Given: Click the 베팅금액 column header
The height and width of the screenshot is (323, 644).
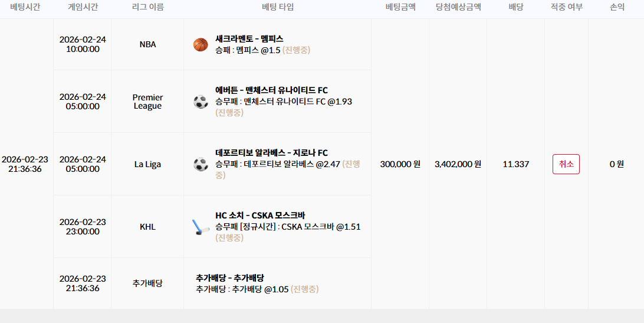Looking at the screenshot, I should pyautogui.click(x=400, y=7).
